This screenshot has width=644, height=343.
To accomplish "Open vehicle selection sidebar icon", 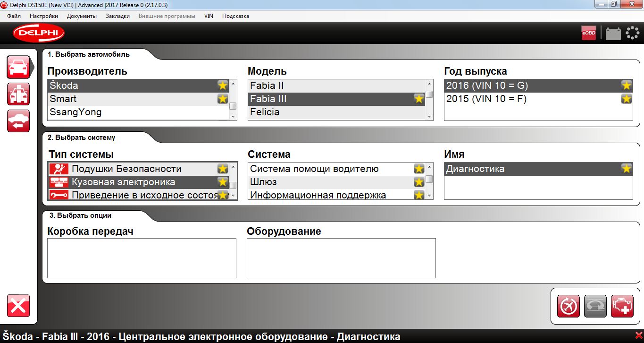I will (x=18, y=67).
